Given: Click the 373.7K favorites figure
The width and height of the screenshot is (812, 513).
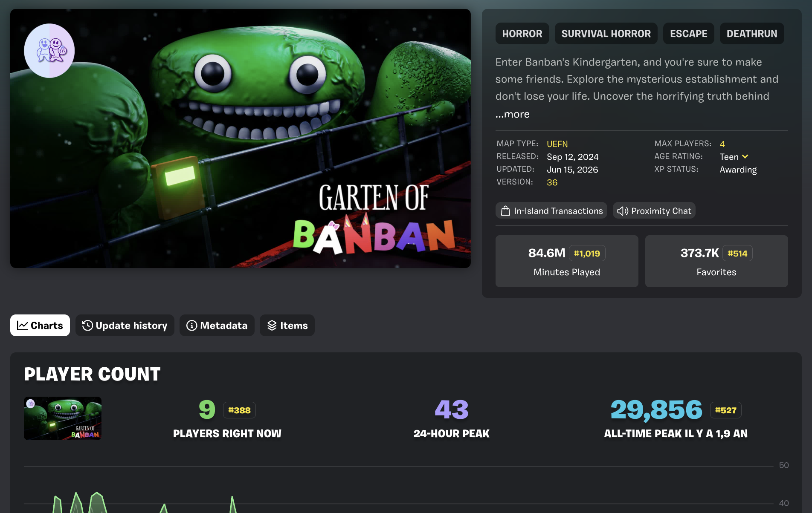Looking at the screenshot, I should click(x=700, y=253).
